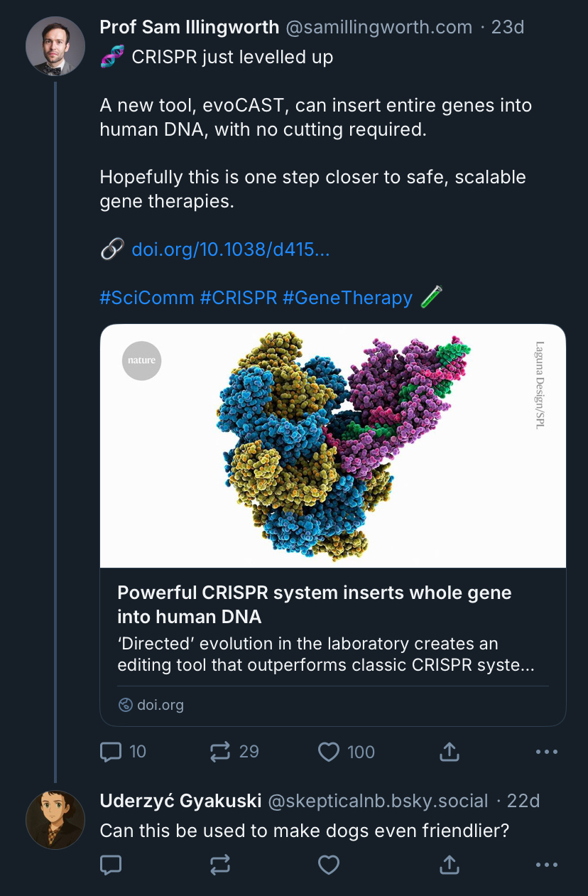Open the 23d timestamp of the post

(x=508, y=28)
